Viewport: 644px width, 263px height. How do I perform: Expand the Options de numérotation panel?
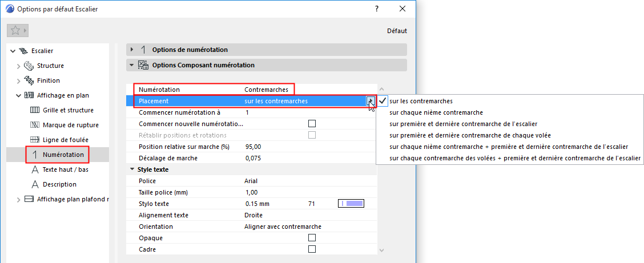(132, 50)
